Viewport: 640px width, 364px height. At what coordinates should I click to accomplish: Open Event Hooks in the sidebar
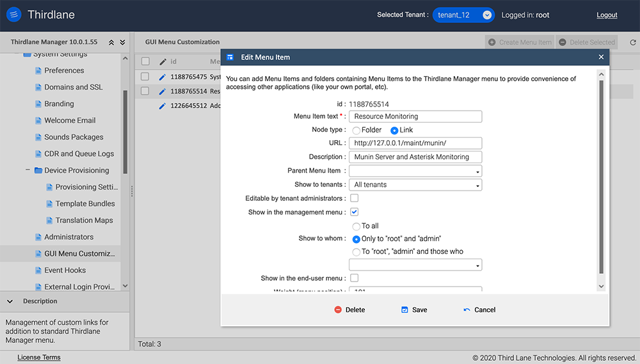[x=65, y=270]
